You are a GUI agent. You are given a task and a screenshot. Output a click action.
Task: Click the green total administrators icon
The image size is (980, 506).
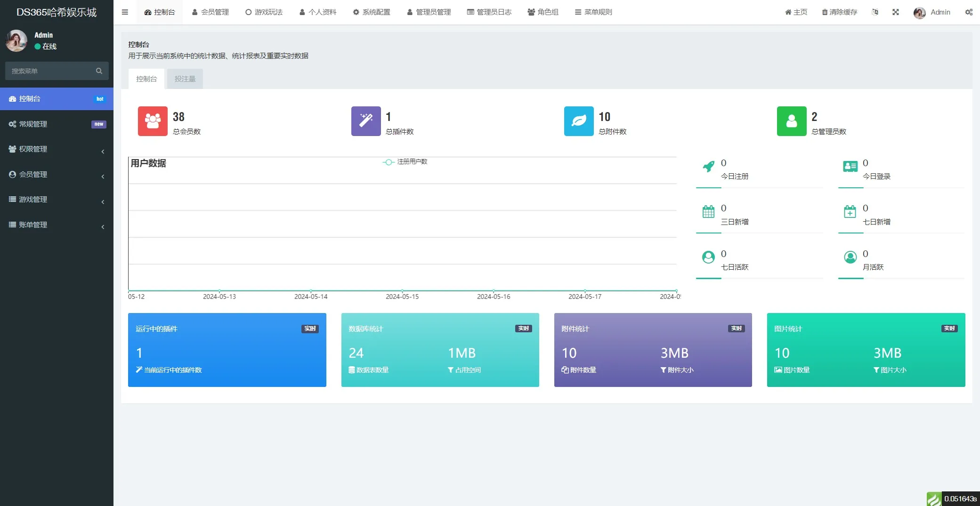(791, 121)
